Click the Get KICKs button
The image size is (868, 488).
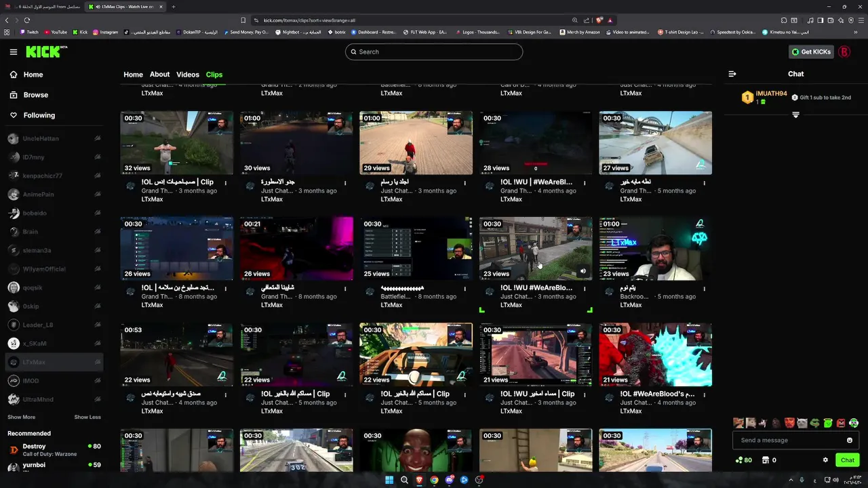pos(811,52)
